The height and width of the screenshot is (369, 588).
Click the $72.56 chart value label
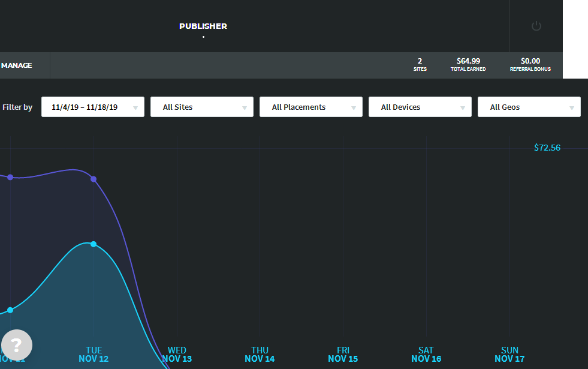tap(547, 148)
